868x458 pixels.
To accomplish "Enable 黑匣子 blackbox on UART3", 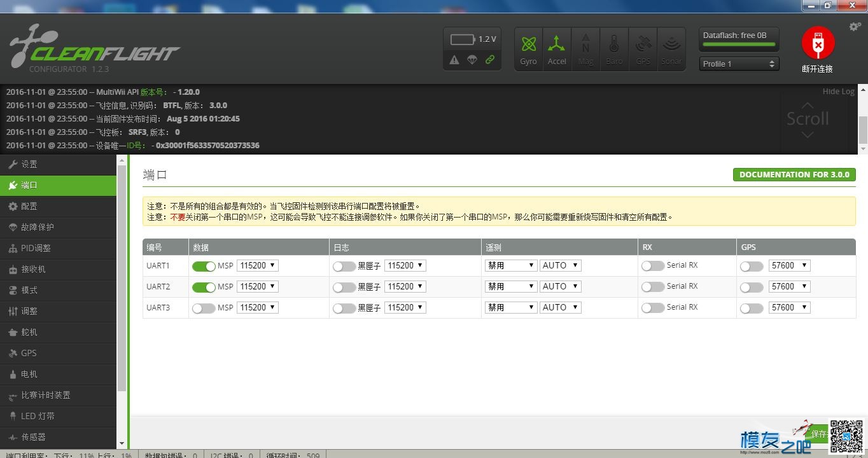I will tap(344, 308).
